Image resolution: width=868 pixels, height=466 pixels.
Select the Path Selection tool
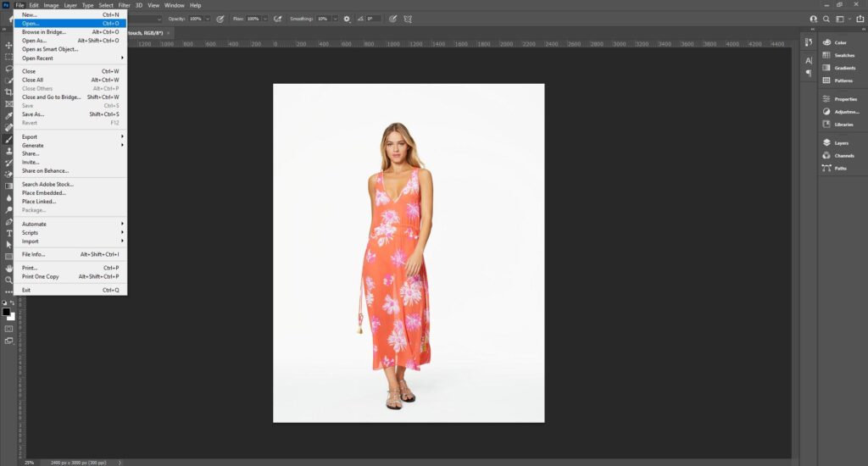(8, 245)
